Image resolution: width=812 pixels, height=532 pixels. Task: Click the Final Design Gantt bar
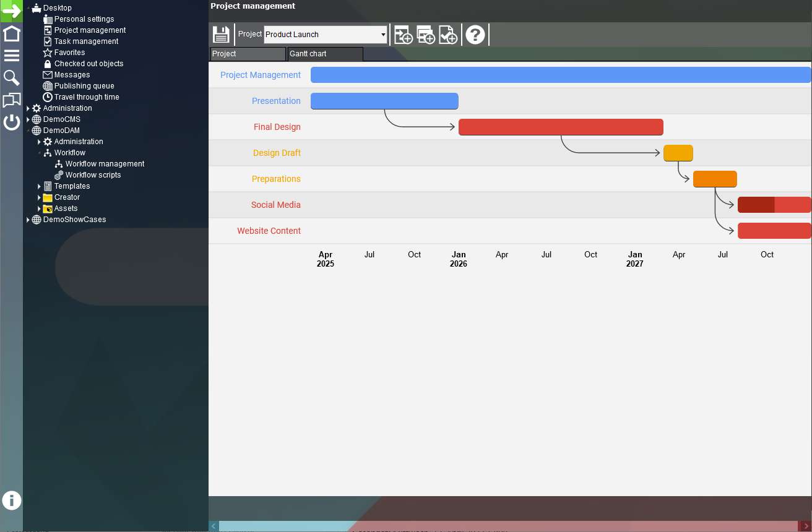click(560, 127)
